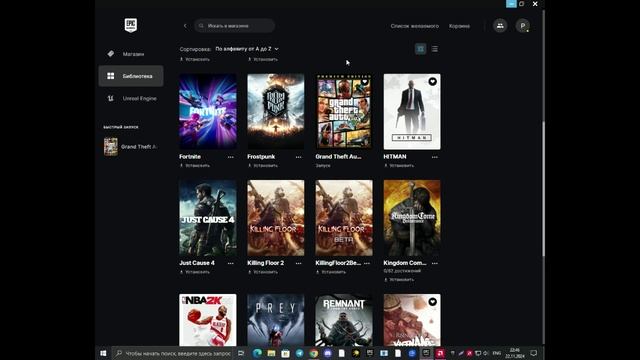
Task: Open Kingdom Come Deliverance cover
Action: pos(412,218)
